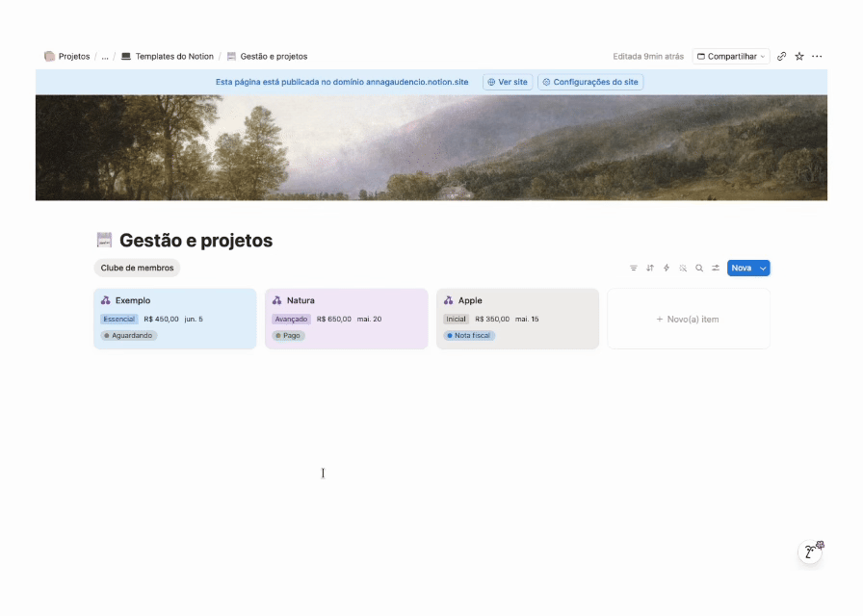Viewport: 863px width, 616px height.
Task: Open view settings sliders icon
Action: [x=716, y=268]
